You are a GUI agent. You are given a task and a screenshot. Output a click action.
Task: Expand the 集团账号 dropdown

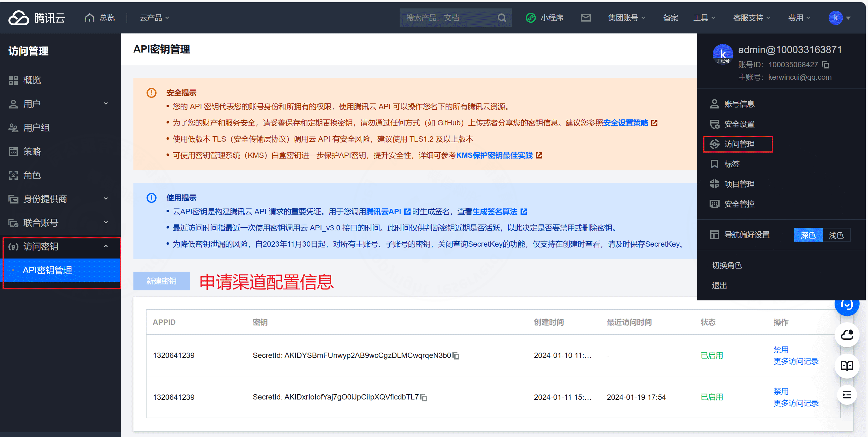pos(626,18)
